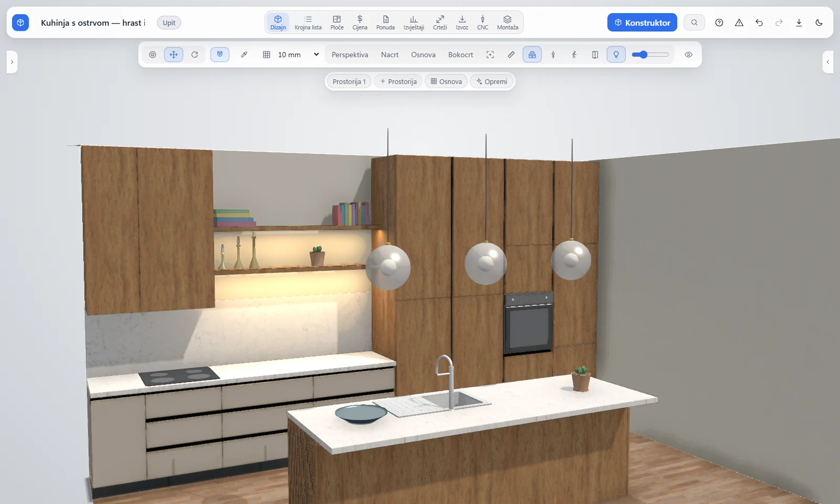Select the eyedropper tool
The height and width of the screenshot is (504, 840).
click(244, 55)
